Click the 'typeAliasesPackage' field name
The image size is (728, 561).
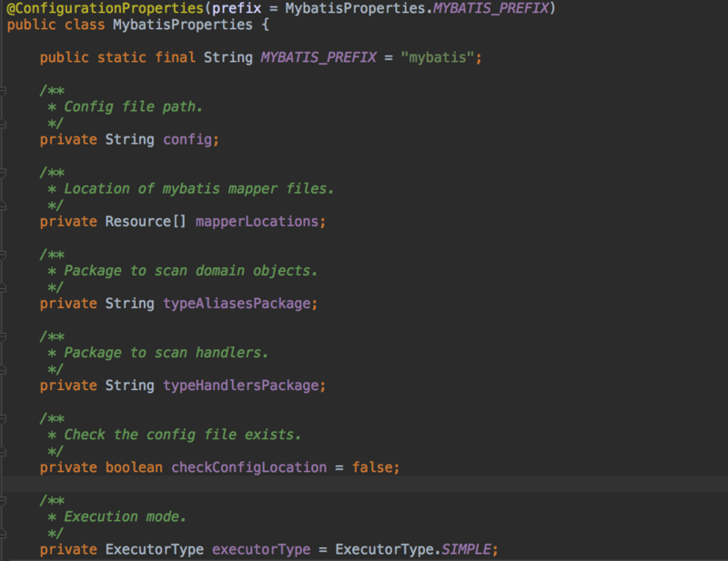click(237, 304)
